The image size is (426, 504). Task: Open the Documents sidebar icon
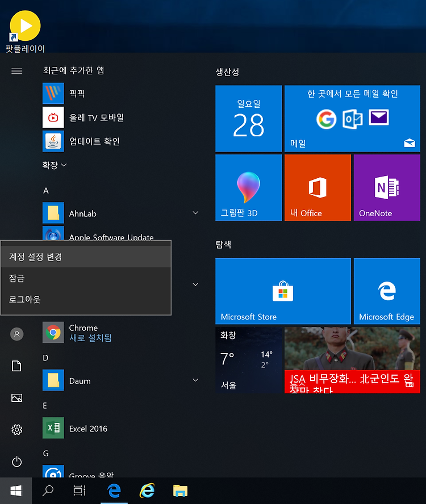click(16, 366)
